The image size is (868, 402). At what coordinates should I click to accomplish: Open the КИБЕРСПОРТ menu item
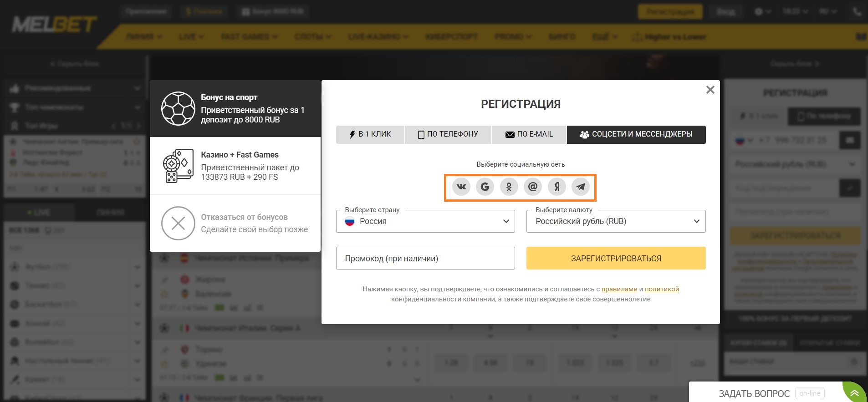click(x=451, y=37)
